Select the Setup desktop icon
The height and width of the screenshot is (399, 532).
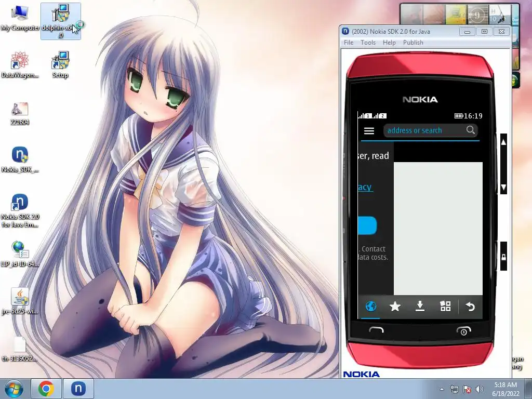tap(60, 65)
